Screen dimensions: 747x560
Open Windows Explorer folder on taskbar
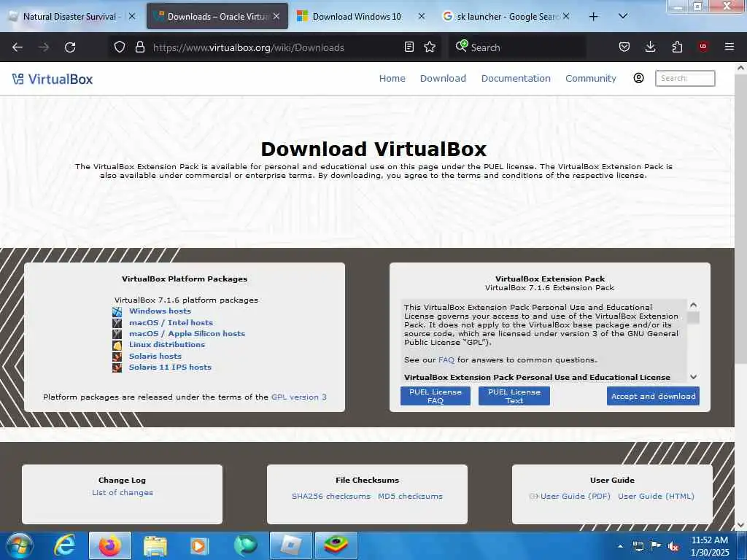(x=155, y=546)
